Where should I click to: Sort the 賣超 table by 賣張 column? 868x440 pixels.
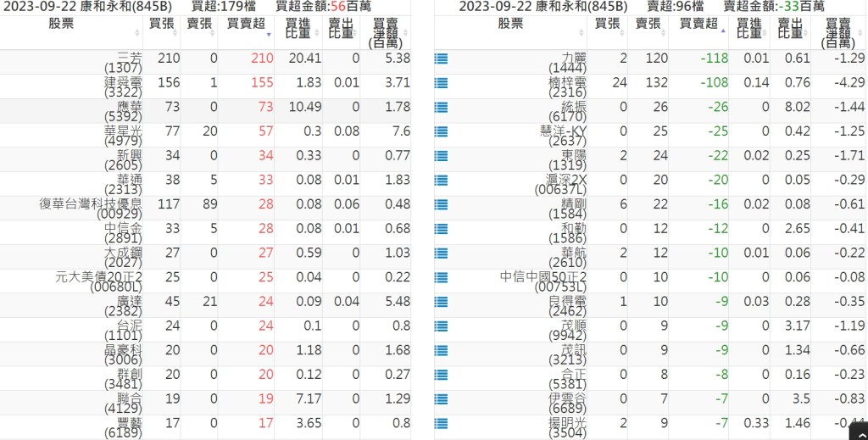648,24
